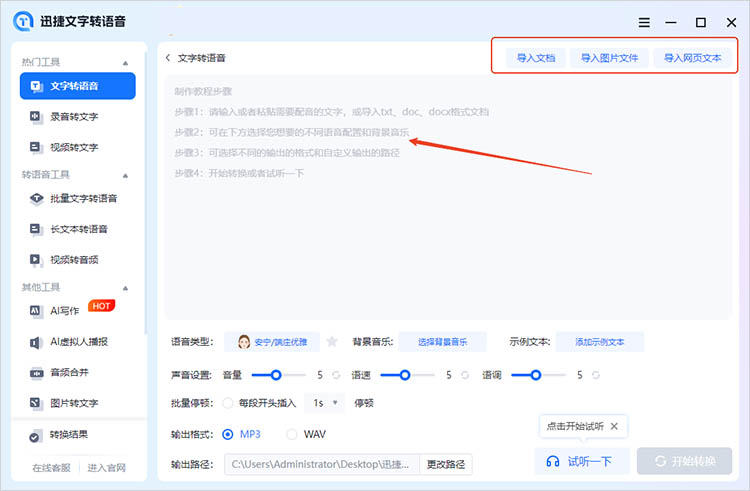Click the 输出路径 path field

tap(322, 464)
